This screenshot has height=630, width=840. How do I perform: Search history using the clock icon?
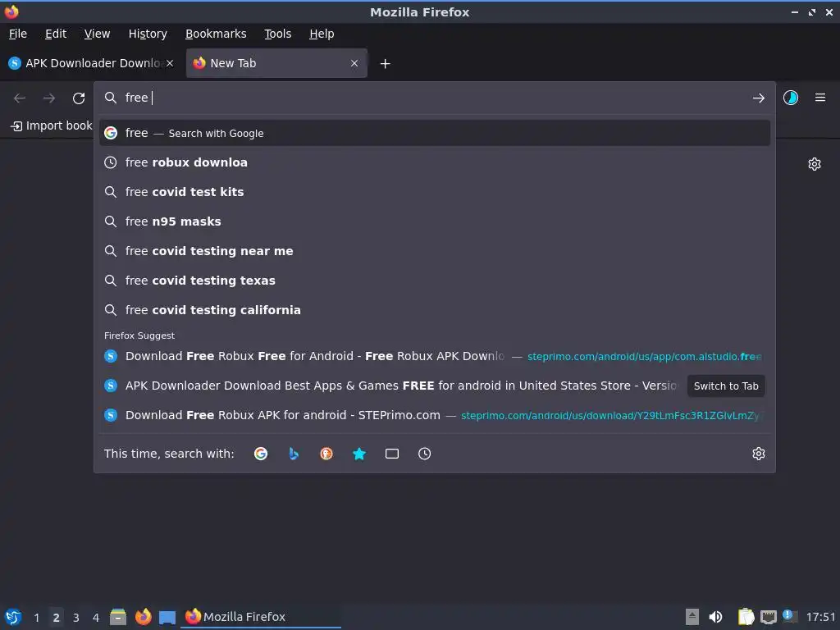coord(424,454)
